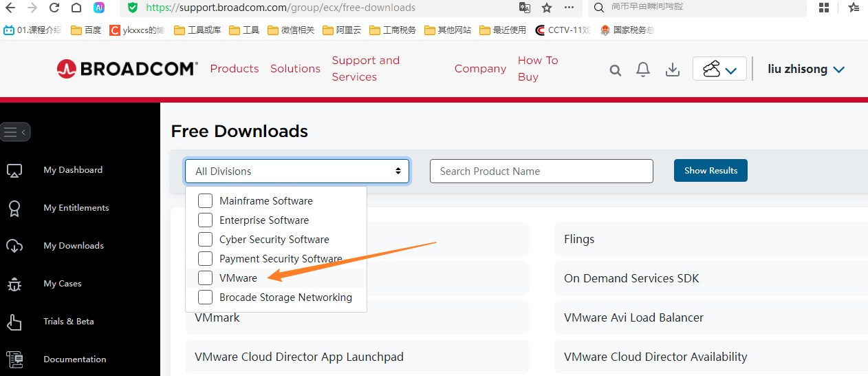Click the site search magnifier icon

pos(616,70)
